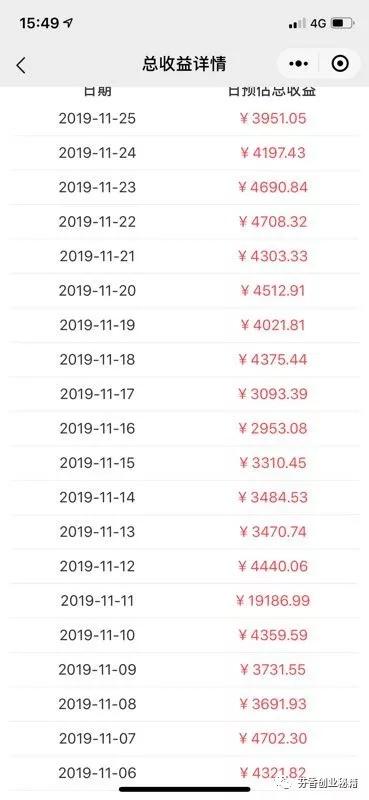This screenshot has width=369, height=800.
Task: Select the 2019-11-08 date row
Action: (184, 704)
